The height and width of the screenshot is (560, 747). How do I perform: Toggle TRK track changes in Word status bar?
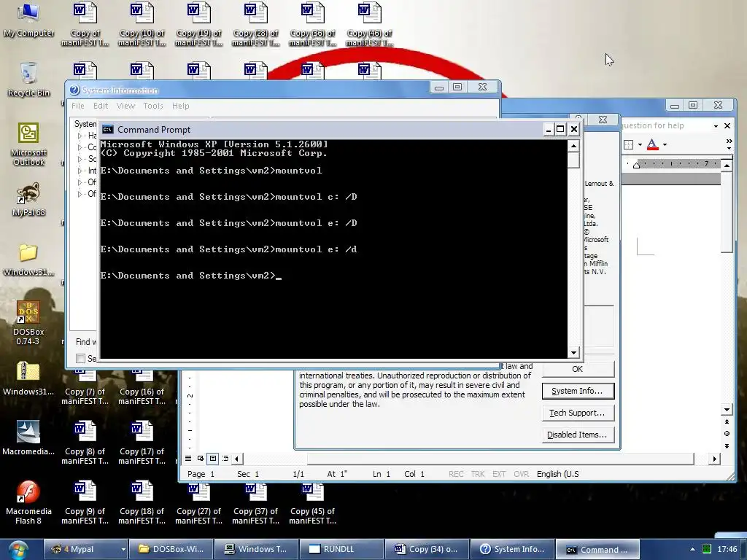click(477, 474)
